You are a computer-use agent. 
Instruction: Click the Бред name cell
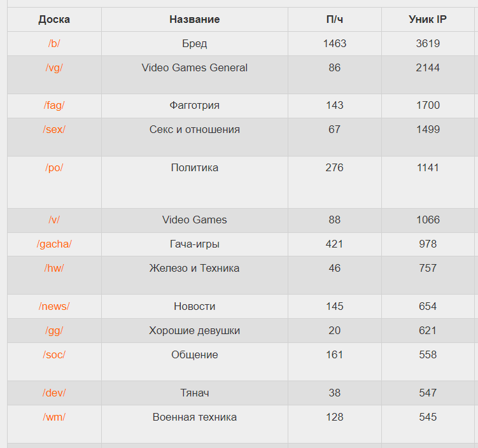point(194,44)
